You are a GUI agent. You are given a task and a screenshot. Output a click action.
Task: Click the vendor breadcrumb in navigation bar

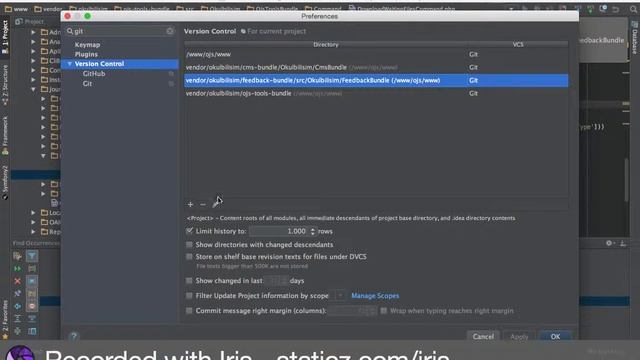48,9
